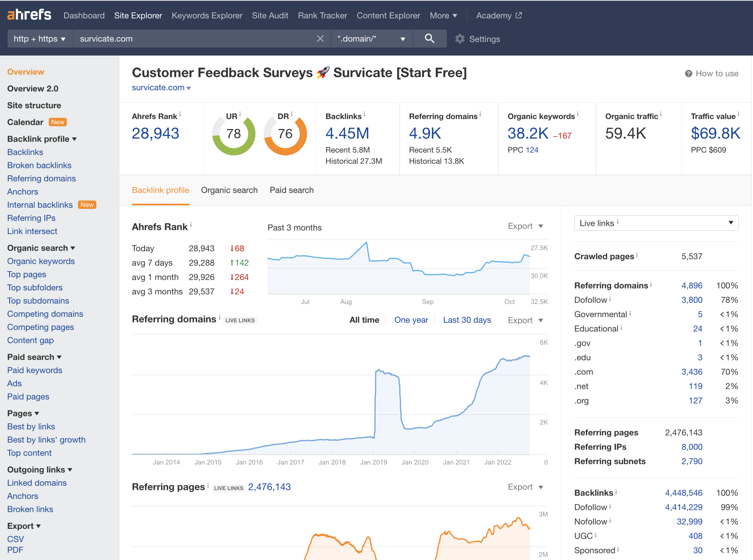Open Export dropdown for Ahrefs Rank chart
The image size is (753, 560).
525,226
